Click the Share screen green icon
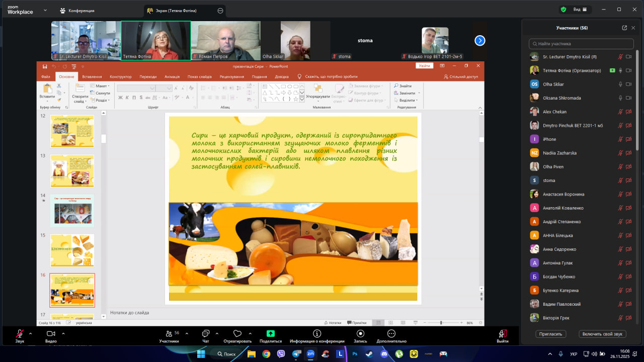 270,333
